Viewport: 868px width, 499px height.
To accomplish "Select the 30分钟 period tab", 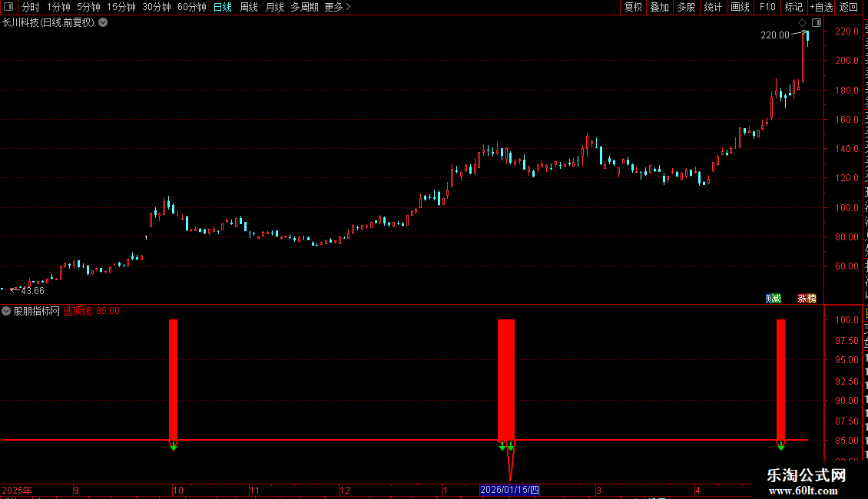I will 157,7.
